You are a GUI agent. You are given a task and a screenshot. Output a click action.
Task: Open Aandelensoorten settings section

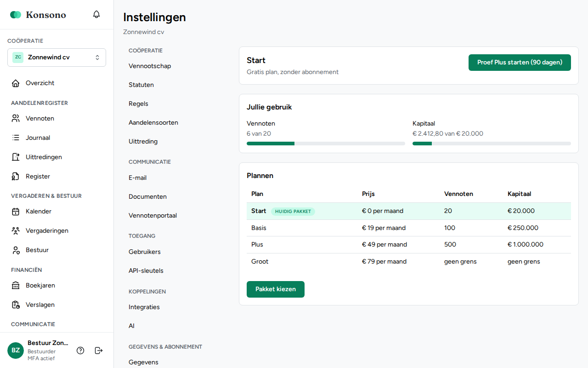click(153, 123)
